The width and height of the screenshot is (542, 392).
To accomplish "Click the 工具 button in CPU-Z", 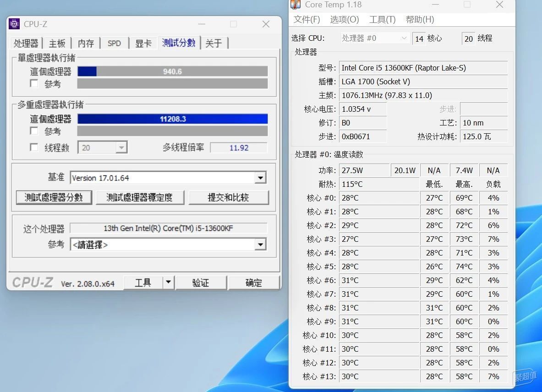I will tap(143, 283).
